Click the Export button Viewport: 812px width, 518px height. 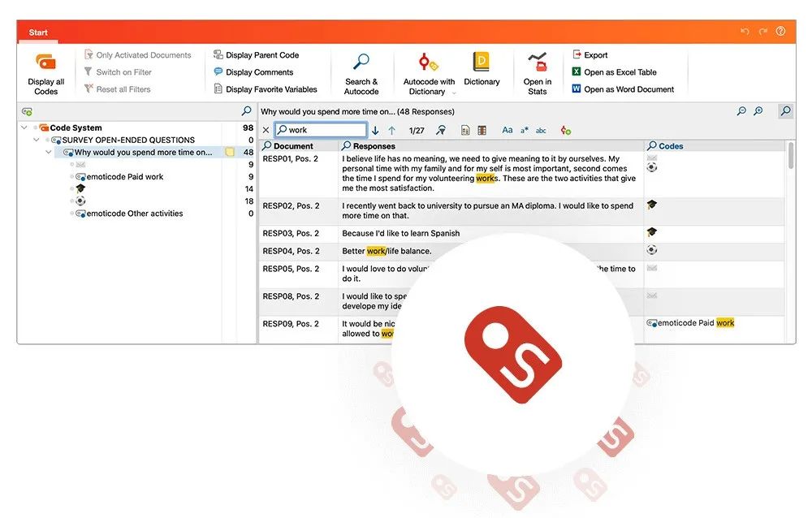pyautogui.click(x=590, y=55)
